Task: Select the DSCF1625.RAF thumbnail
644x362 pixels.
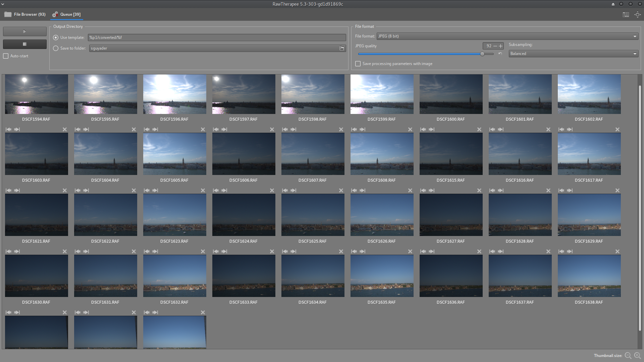Action: click(x=313, y=215)
